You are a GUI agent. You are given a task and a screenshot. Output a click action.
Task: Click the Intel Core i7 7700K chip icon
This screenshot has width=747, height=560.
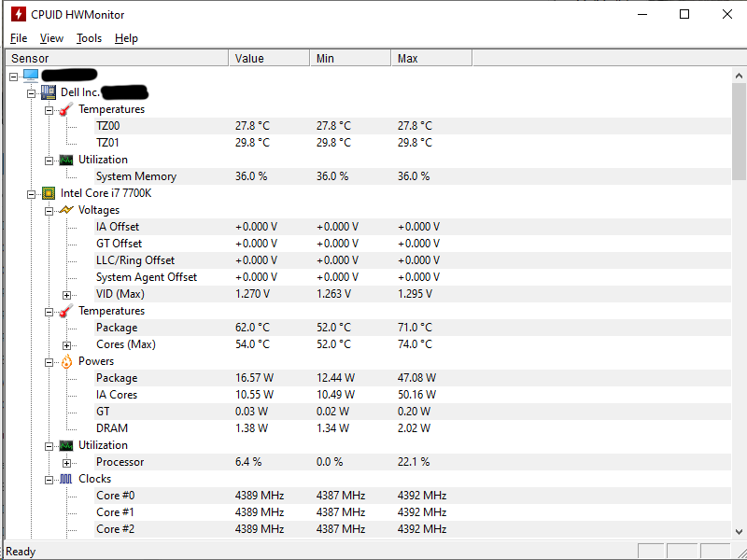[x=47, y=193]
